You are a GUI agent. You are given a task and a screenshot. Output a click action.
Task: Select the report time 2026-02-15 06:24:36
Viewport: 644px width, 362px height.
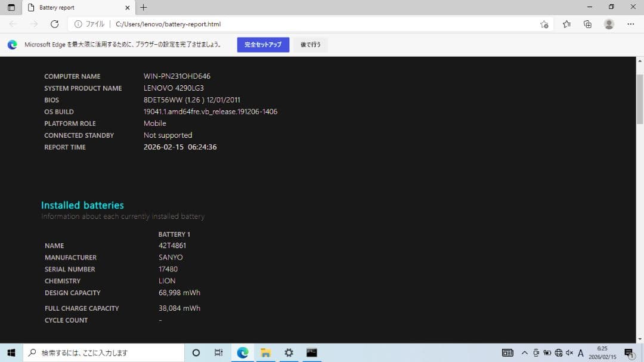pyautogui.click(x=180, y=147)
